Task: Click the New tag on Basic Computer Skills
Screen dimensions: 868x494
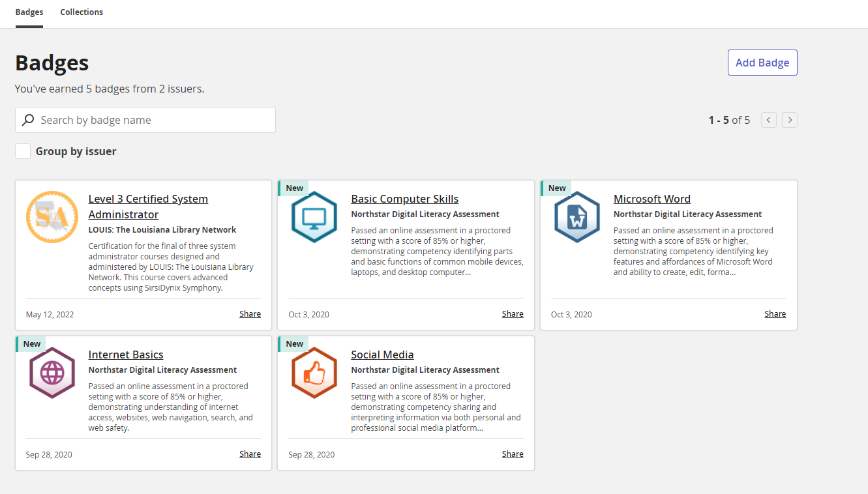Action: pos(293,188)
